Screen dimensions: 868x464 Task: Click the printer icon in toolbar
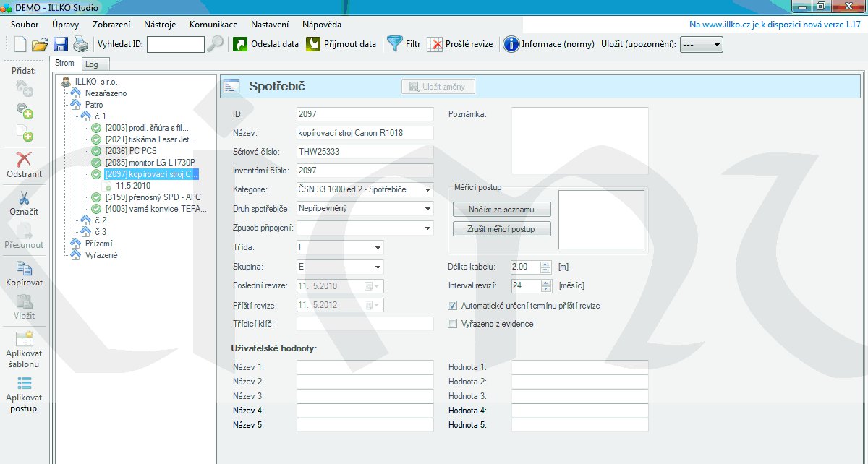[80, 44]
